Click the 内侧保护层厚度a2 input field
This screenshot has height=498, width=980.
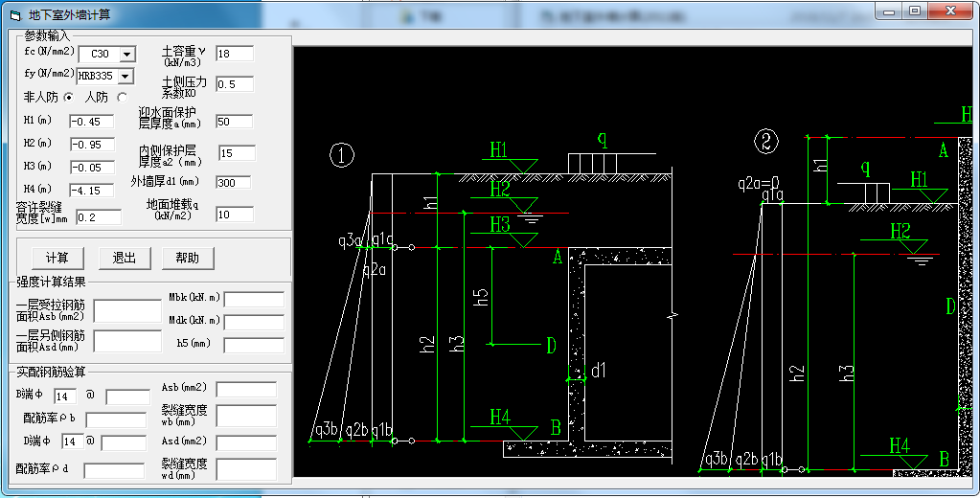237,153
